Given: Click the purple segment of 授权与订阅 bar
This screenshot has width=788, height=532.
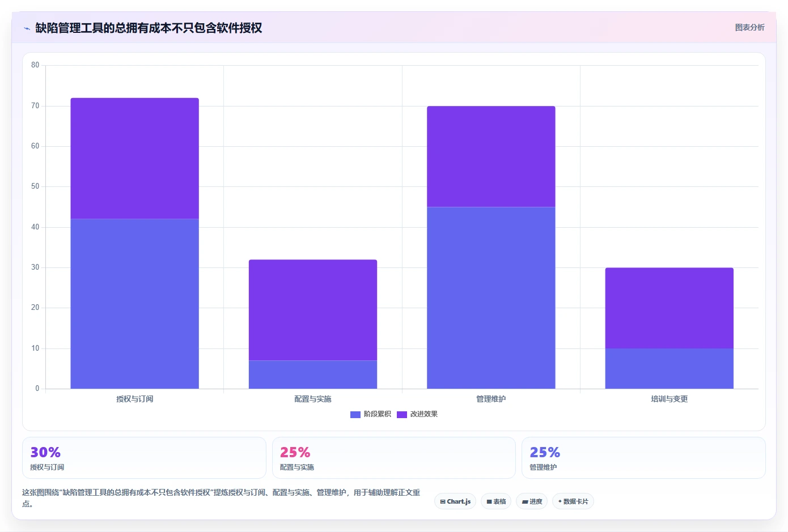Looking at the screenshot, I should point(134,159).
